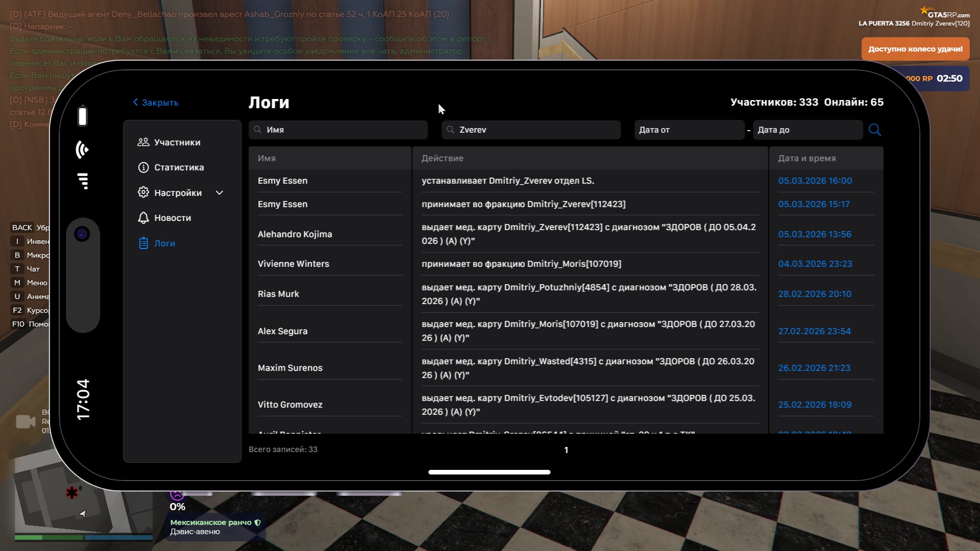Click the blue search magnifier icon
The width and height of the screenshot is (980, 551).
tap(874, 130)
